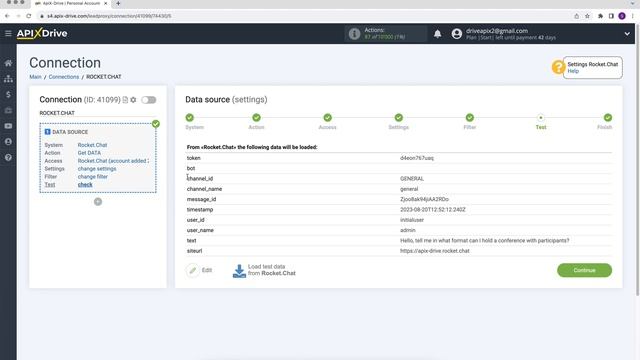Select the user_name value admin
Image resolution: width=640 pixels, height=360 pixels.
(x=408, y=230)
